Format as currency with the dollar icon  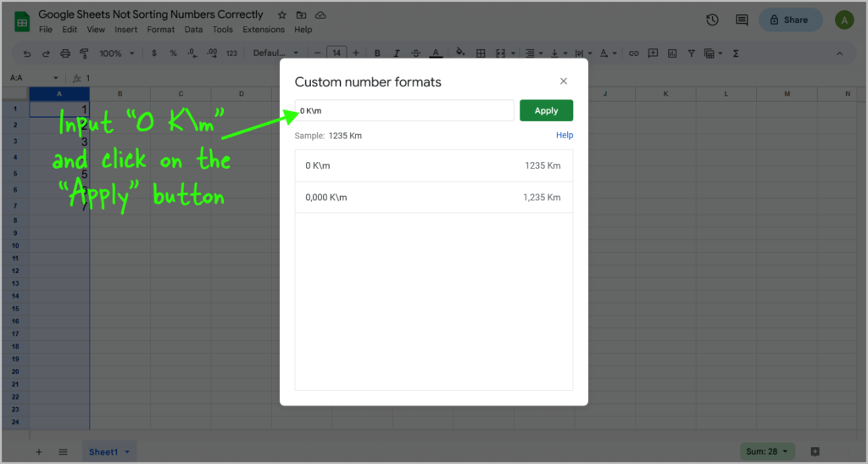pos(154,53)
